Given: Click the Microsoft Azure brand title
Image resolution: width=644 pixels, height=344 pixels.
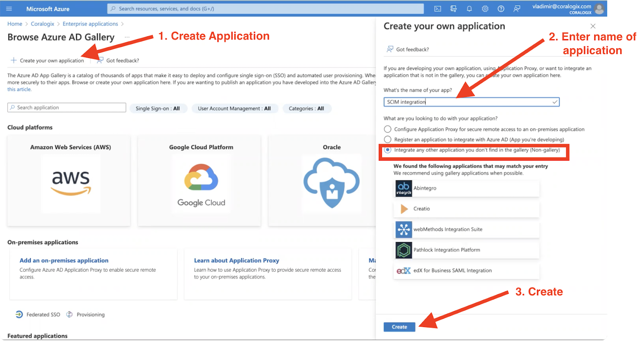Looking at the screenshot, I should 48,9.
